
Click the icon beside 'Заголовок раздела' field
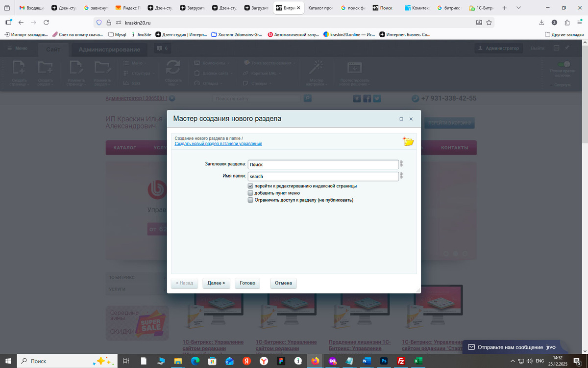coord(401,164)
